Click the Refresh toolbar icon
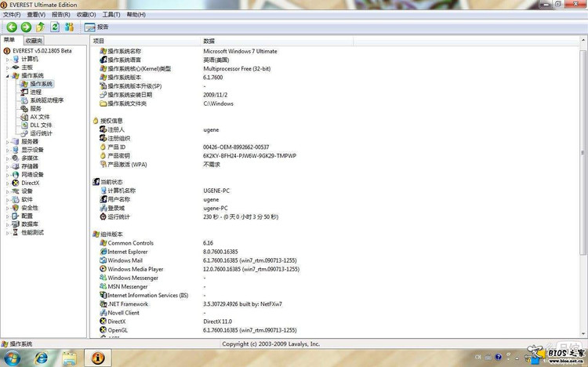Screen dimensions: 588x367 point(55,27)
